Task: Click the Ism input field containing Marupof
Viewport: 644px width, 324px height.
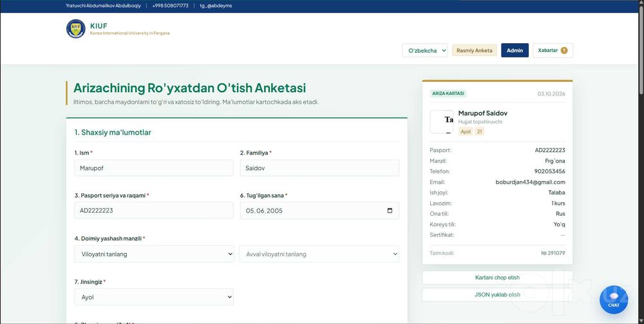Action: click(x=154, y=168)
